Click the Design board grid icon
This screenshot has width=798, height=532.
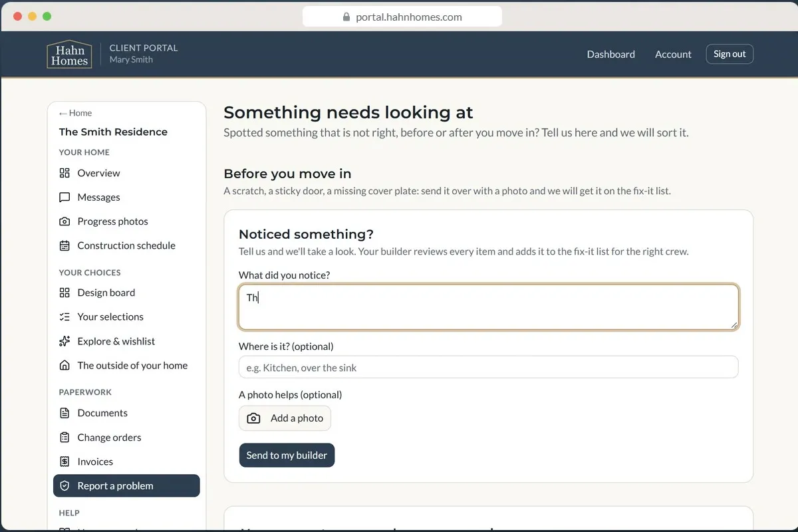pyautogui.click(x=65, y=293)
